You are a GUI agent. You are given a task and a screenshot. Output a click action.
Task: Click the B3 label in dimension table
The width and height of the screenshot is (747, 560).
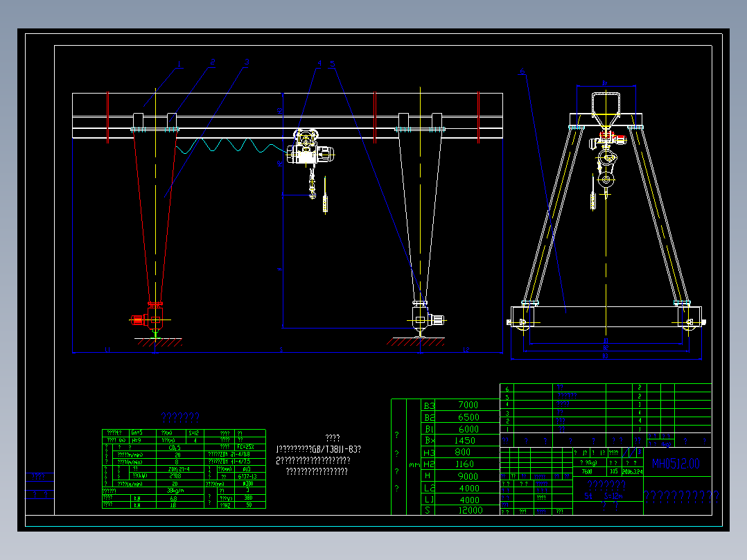click(429, 405)
